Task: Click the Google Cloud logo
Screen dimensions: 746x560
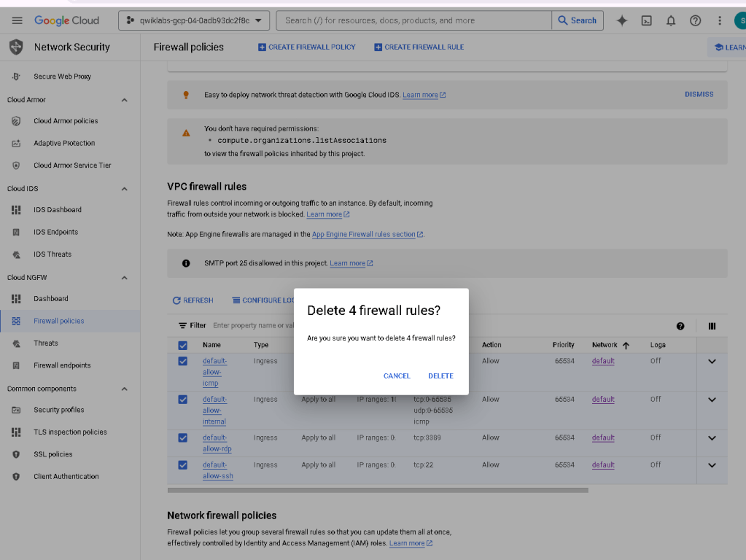Action: 66,20
